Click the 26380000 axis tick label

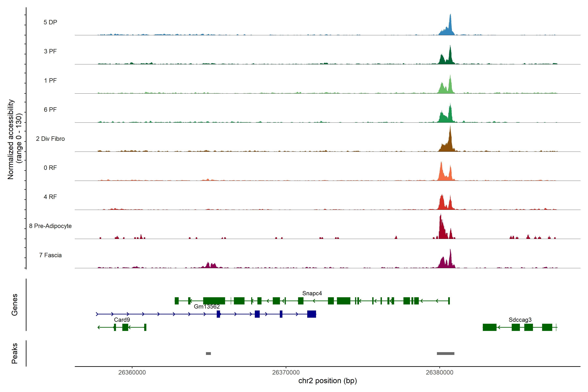tap(440, 373)
